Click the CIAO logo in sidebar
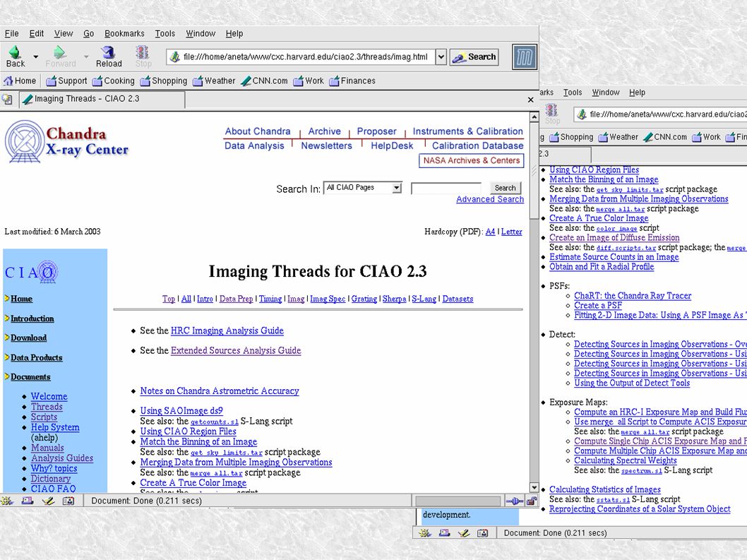747x560 pixels. (32, 272)
